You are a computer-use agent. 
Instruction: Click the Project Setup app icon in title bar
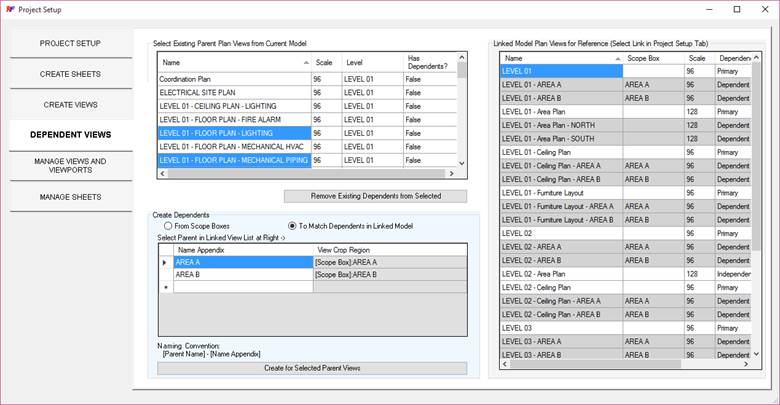click(9, 9)
